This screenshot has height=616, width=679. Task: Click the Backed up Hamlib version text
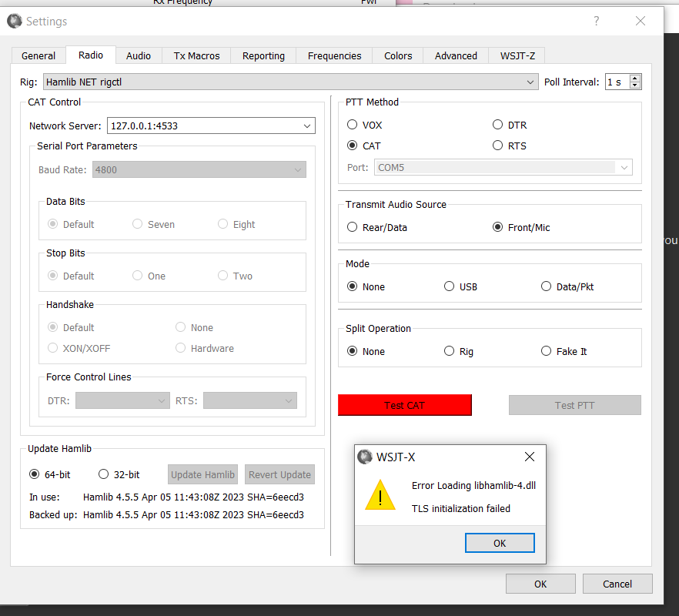(193, 514)
